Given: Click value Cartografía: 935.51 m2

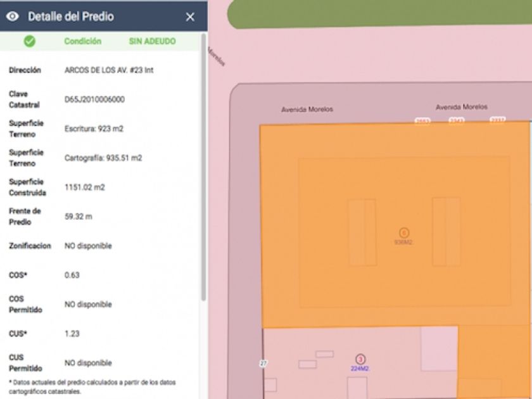Looking at the screenshot, I should coord(103,158).
